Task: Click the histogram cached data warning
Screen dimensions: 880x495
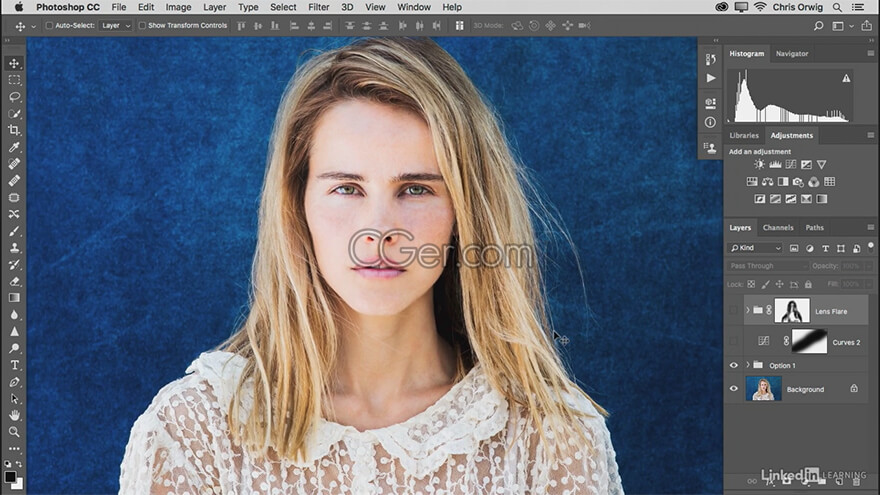Action: (846, 79)
